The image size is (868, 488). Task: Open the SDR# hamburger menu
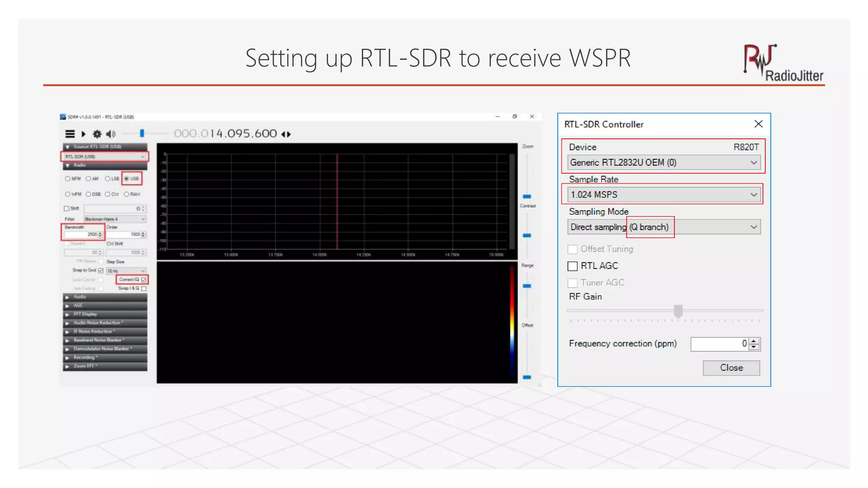coord(70,134)
